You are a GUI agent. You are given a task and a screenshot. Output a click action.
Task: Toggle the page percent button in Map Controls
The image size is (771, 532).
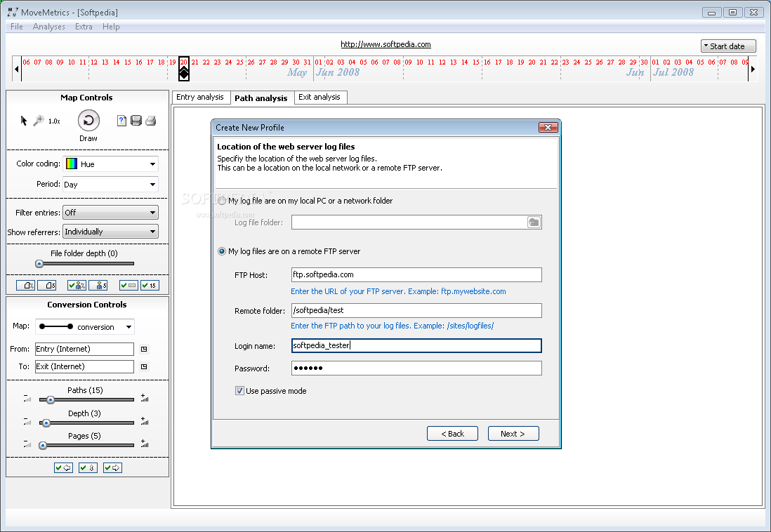(25, 285)
